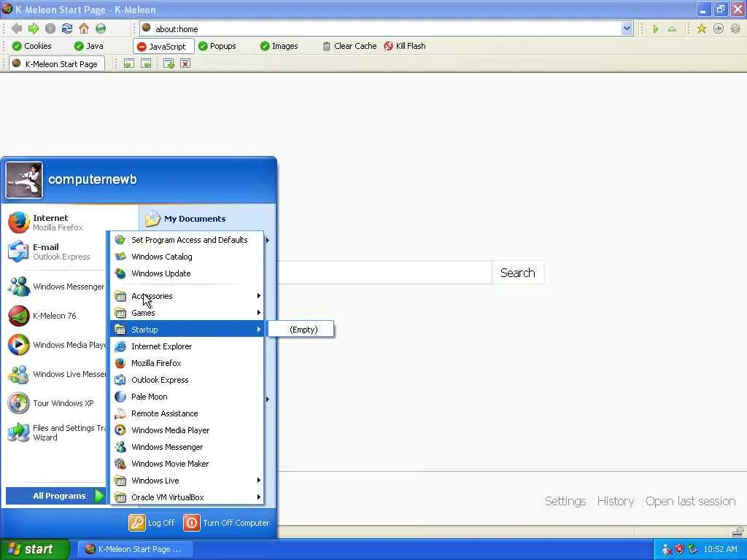Launch Windows Update from the programs list
Viewport: 747px width, 560px height.
(x=187, y=273)
